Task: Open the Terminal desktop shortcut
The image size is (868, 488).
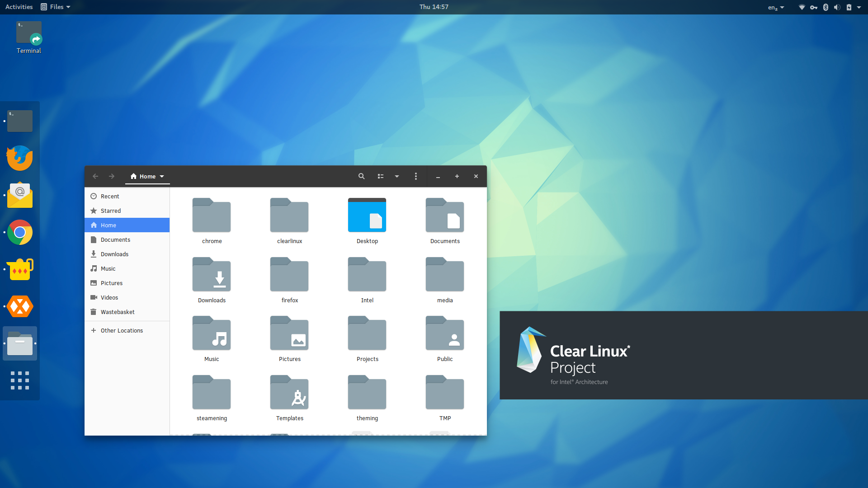Action: point(29,38)
